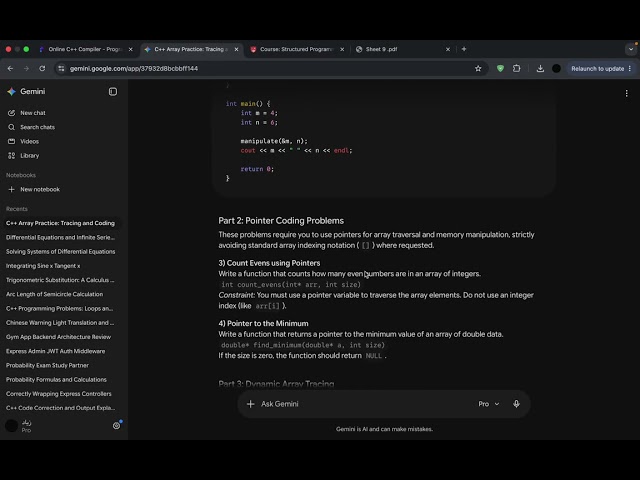Open site information icon in address bar

[x=61, y=69]
